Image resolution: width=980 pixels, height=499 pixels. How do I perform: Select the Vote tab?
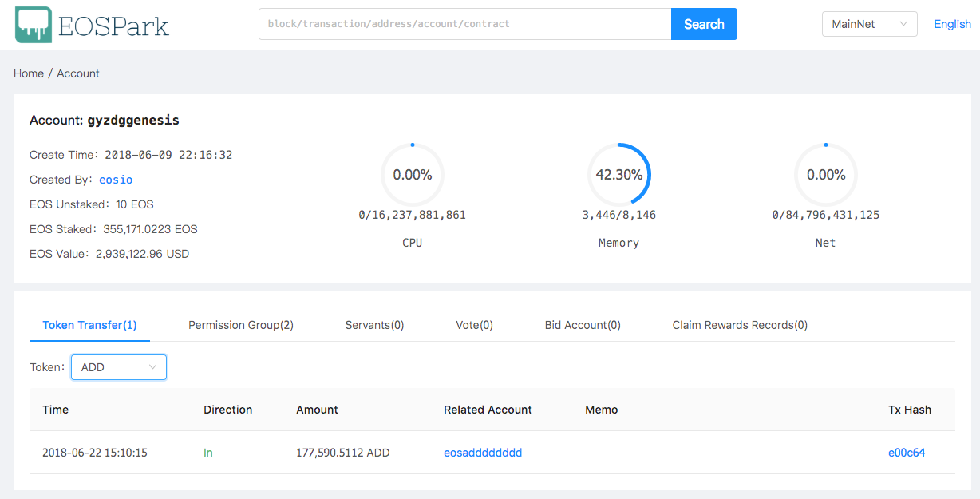474,325
